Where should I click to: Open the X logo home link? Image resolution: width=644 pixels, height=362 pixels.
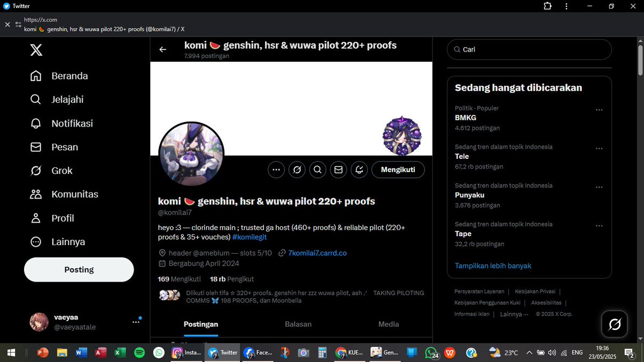[x=36, y=50]
